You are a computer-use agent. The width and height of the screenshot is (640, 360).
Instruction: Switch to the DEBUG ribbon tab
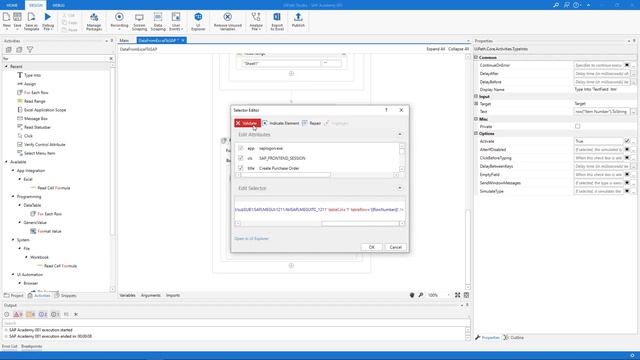tap(58, 5)
